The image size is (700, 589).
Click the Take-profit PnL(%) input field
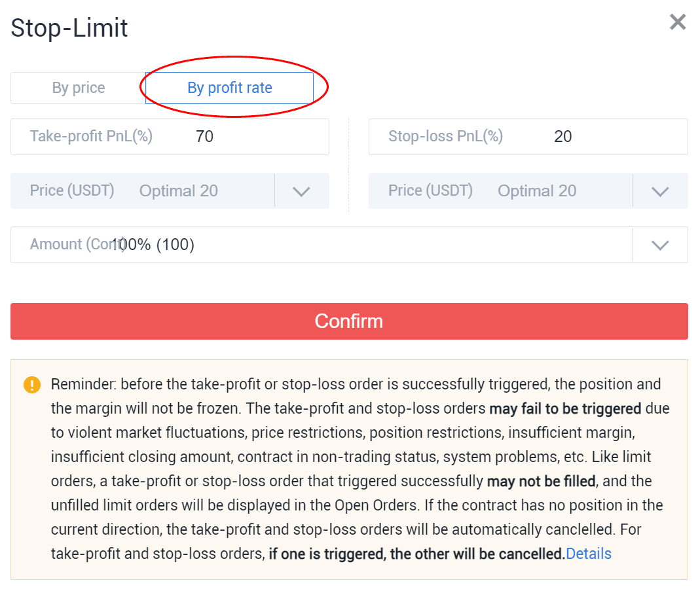[x=170, y=137]
